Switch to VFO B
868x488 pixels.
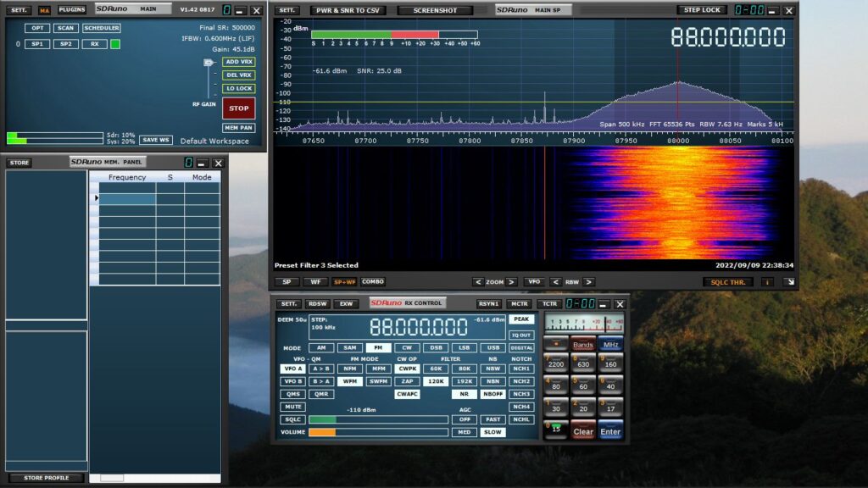point(292,381)
